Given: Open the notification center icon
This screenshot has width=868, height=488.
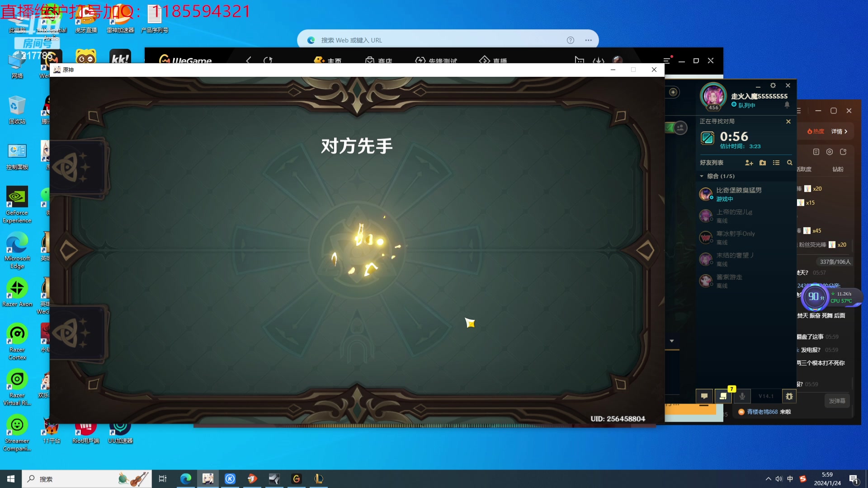Looking at the screenshot, I should pos(854,479).
